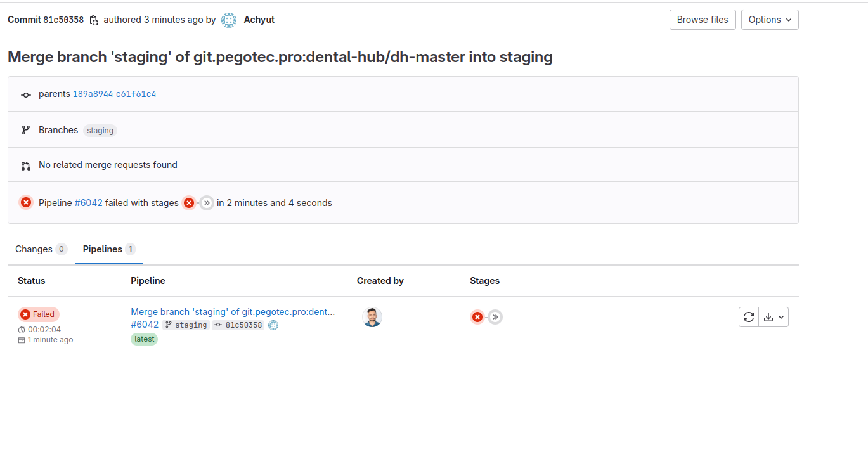
Task: Click the Failed status badge
Action: tap(38, 314)
